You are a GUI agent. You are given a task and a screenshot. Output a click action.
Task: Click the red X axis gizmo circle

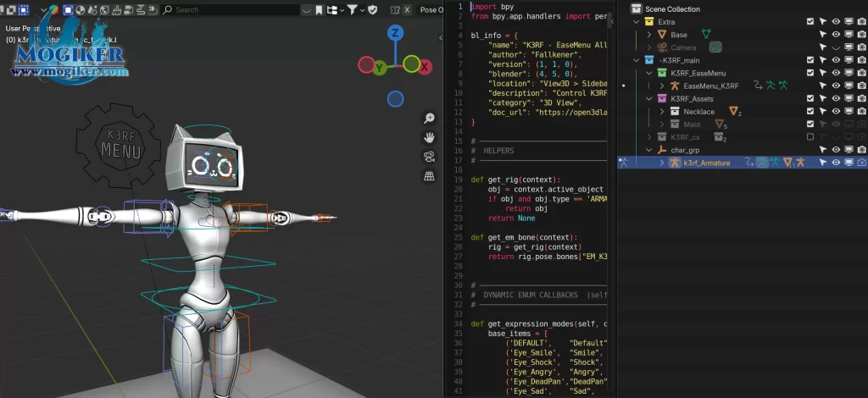[x=425, y=68]
